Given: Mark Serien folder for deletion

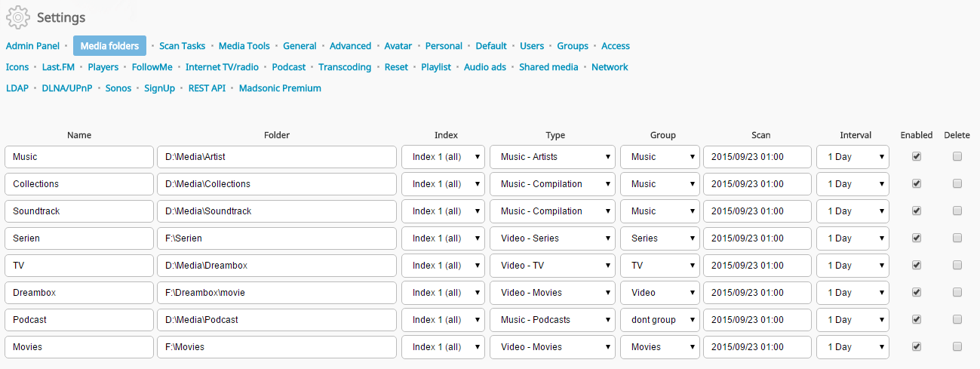Looking at the screenshot, I should click(957, 238).
